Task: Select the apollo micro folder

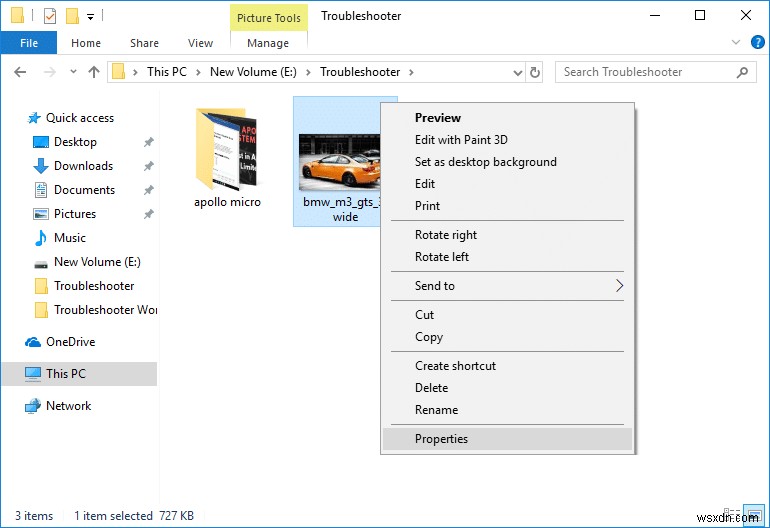Action: [227, 158]
